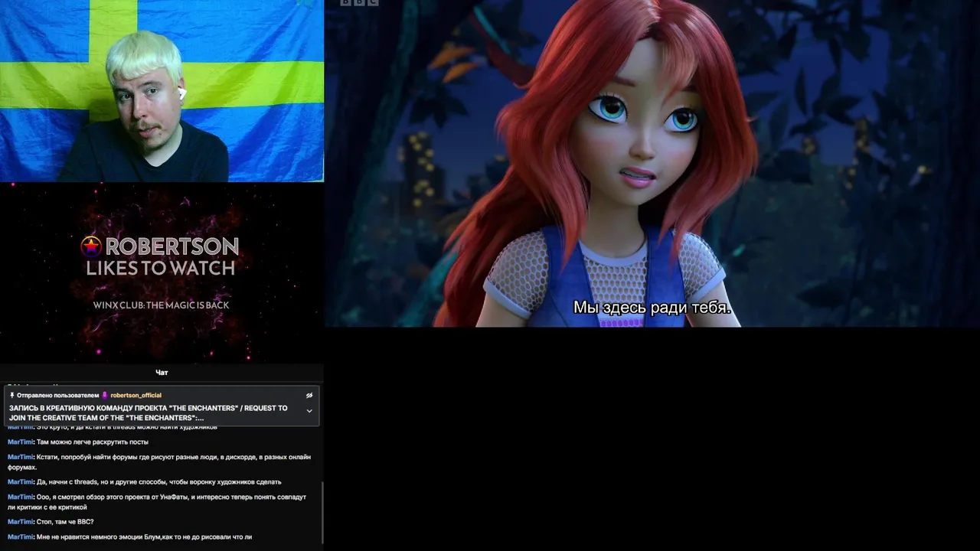Click the chat text 'Стоп, там че BBC?'
Screen dimensions: 980x551
tap(65, 522)
